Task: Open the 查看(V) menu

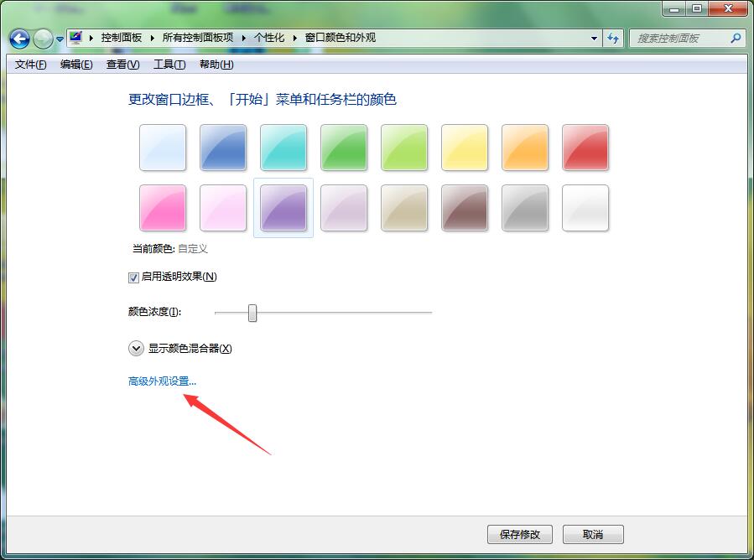Action: point(123,65)
